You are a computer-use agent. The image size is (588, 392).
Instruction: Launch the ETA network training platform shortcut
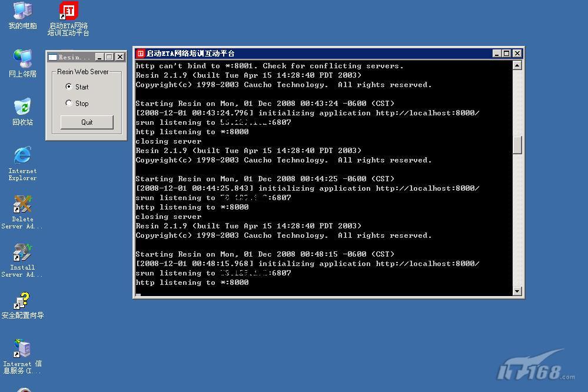(x=68, y=11)
